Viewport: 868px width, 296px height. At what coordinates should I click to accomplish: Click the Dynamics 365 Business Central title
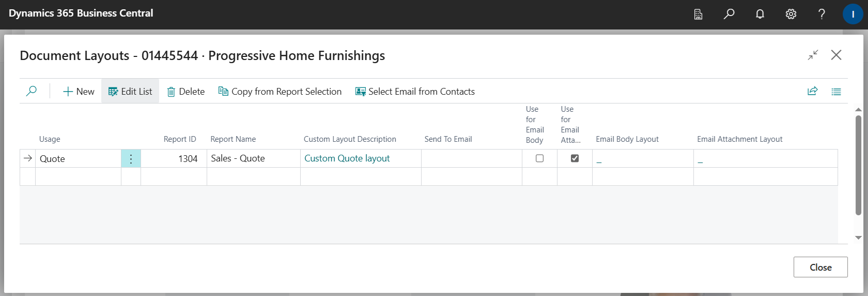pyautogui.click(x=81, y=13)
